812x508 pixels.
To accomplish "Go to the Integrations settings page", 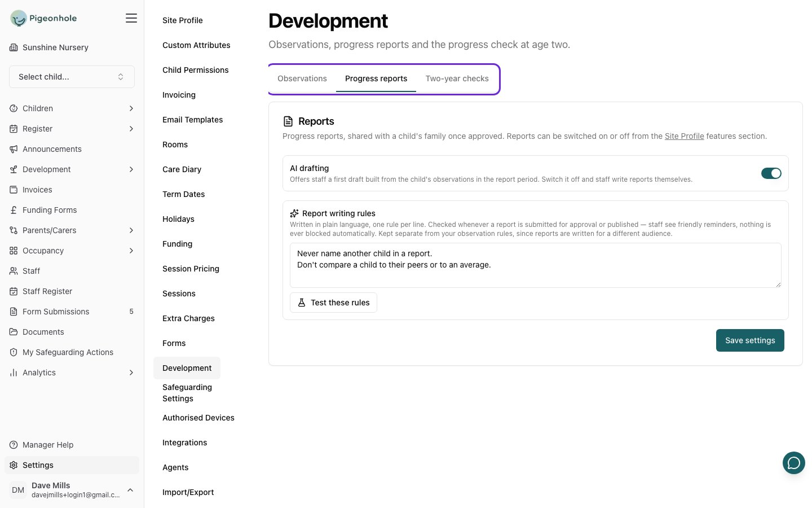I will point(184,443).
